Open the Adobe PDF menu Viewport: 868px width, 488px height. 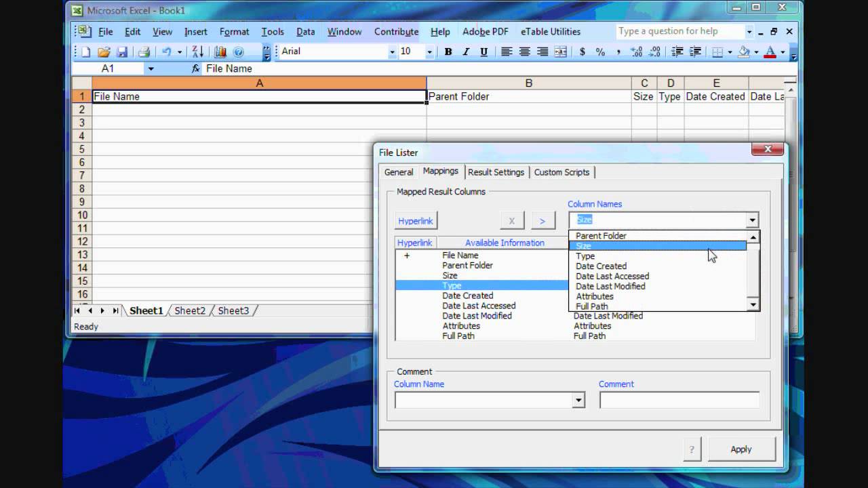click(486, 31)
